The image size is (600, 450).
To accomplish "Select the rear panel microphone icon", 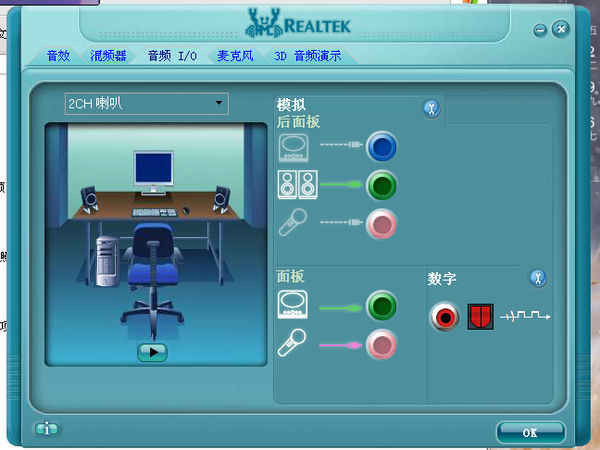I will coord(293,222).
